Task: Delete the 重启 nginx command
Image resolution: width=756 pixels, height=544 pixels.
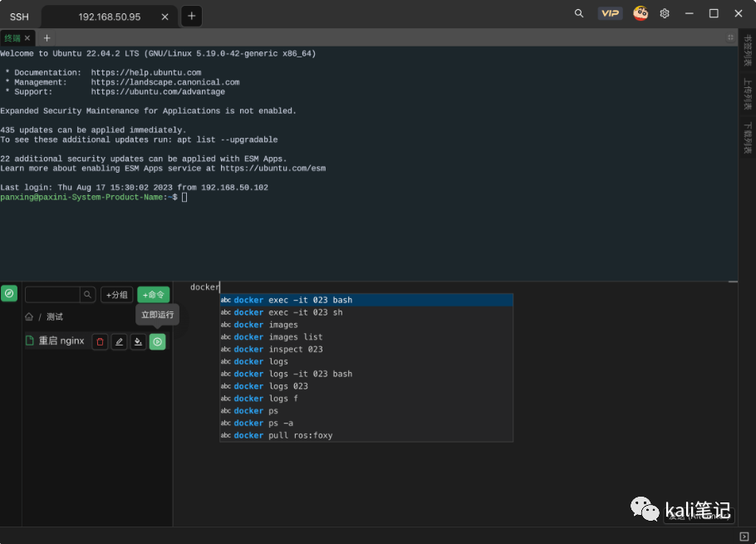Action: [x=100, y=341]
